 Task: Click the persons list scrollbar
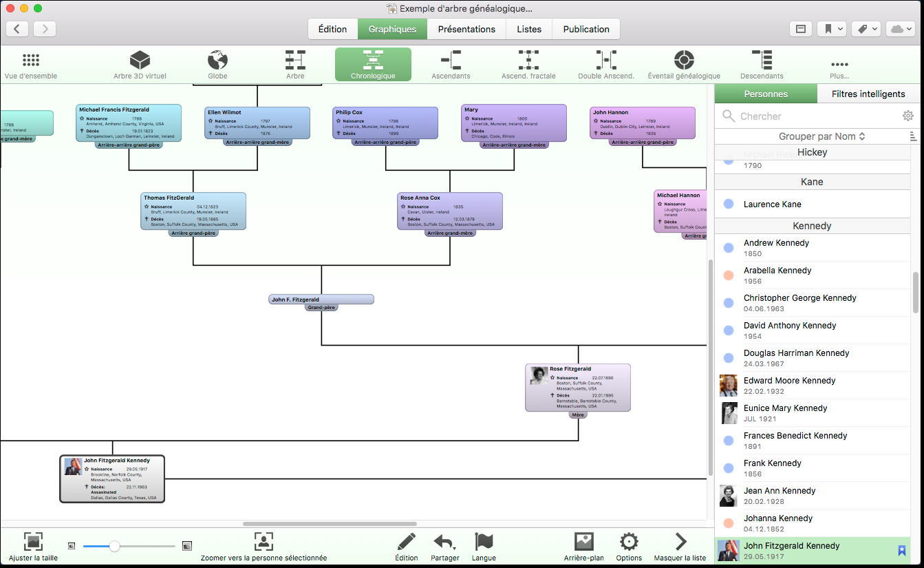point(916,293)
